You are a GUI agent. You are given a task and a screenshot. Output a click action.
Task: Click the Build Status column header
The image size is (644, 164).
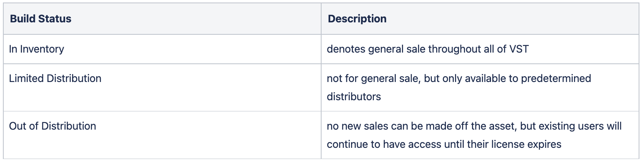pos(162,19)
